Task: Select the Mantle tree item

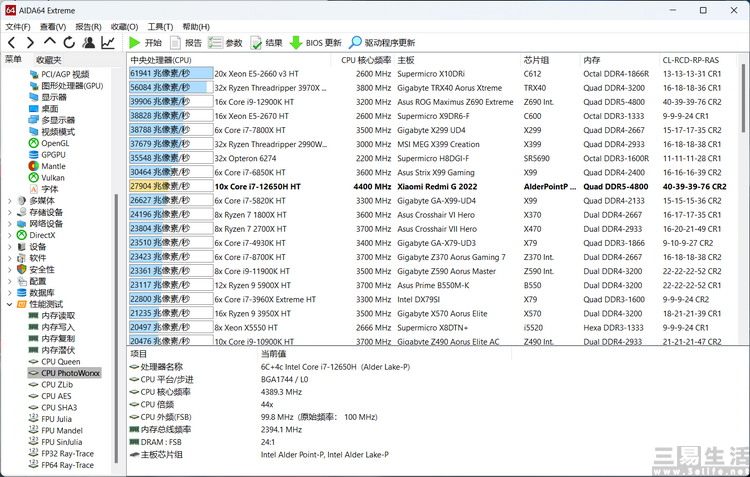Action: [53, 166]
